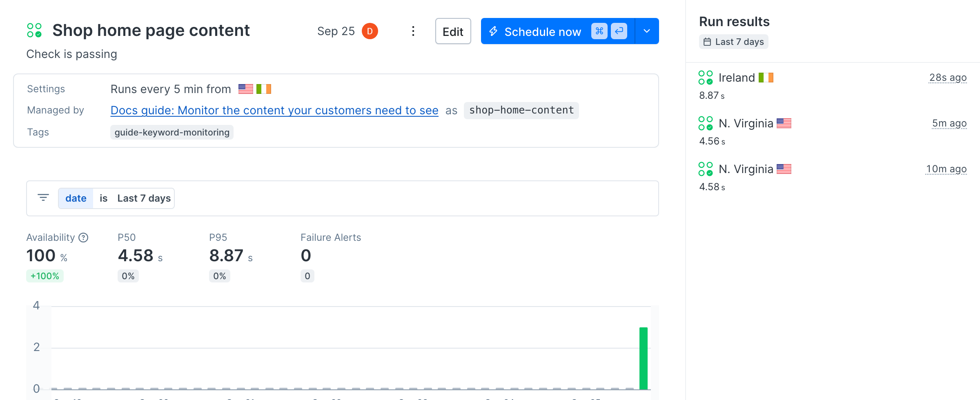This screenshot has height=400, width=980.
Task: Click the Failure Alerts count
Action: 306,256
